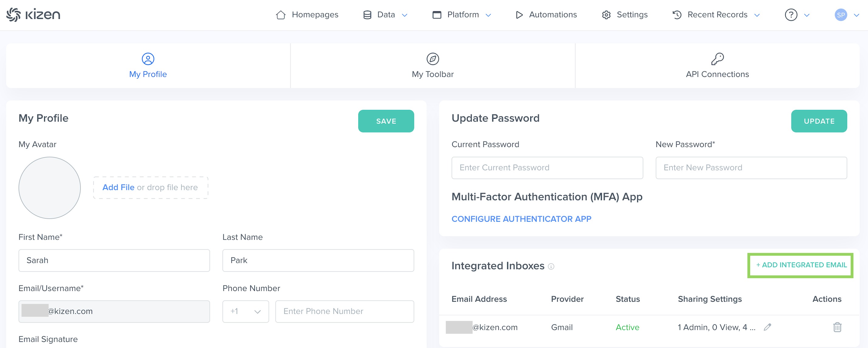Screen dimensions: 868x348
Task: Delete the integrated inbox with the trash icon
Action: 837,327
